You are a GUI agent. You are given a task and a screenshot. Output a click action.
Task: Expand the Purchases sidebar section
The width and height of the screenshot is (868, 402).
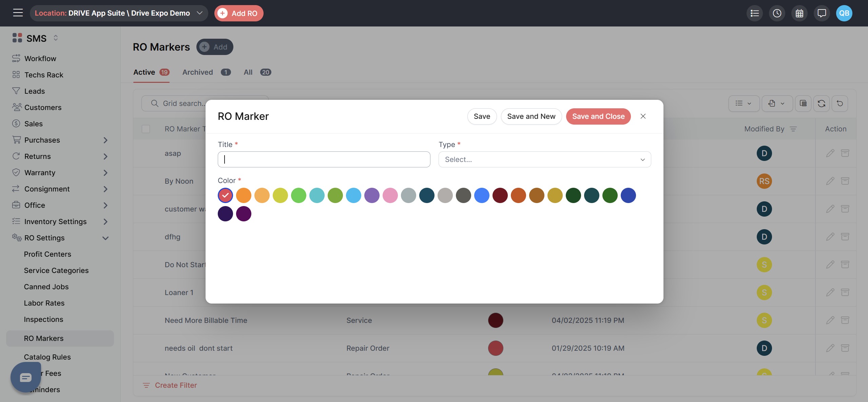coord(105,140)
